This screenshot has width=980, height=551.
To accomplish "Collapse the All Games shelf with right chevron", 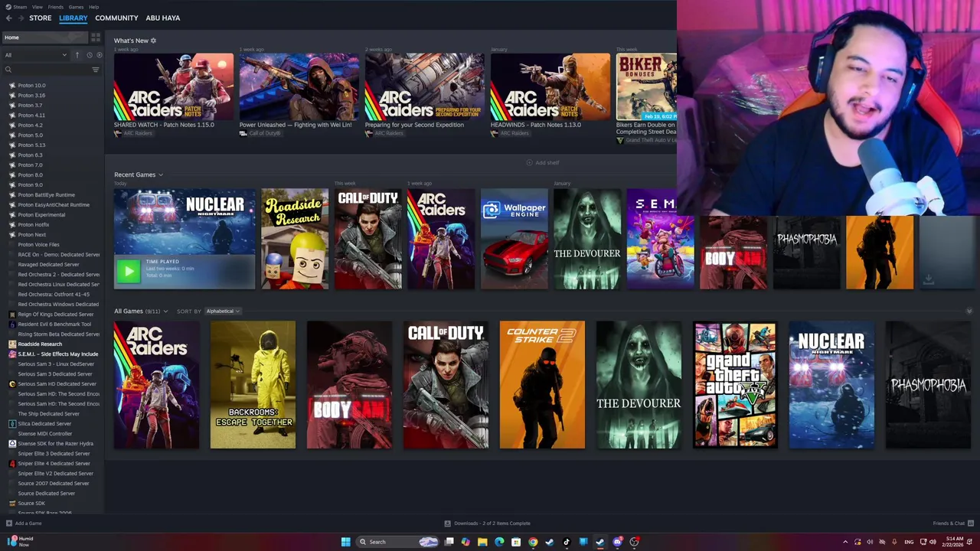I will 969,311.
